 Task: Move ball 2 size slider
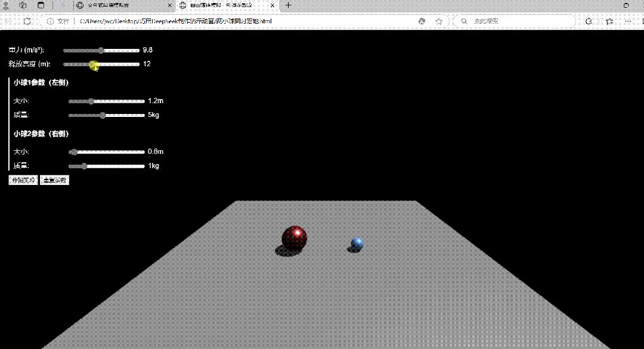[73, 152]
